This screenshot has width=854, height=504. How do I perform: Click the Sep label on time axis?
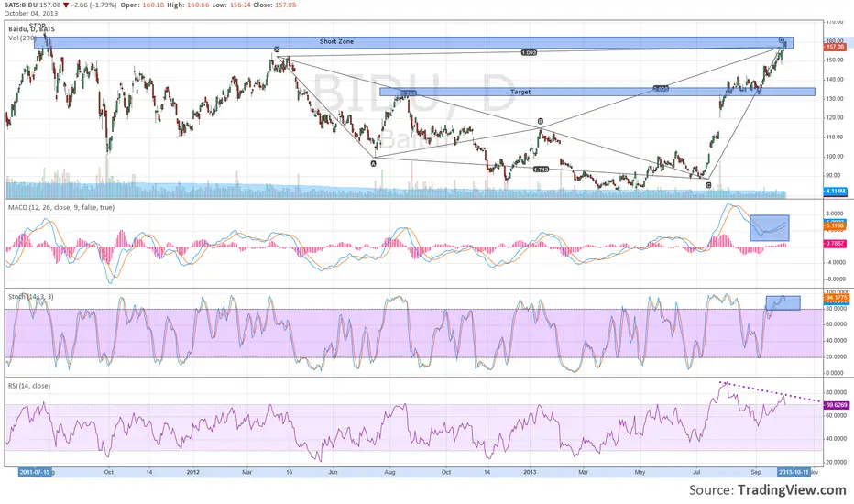[x=755, y=473]
